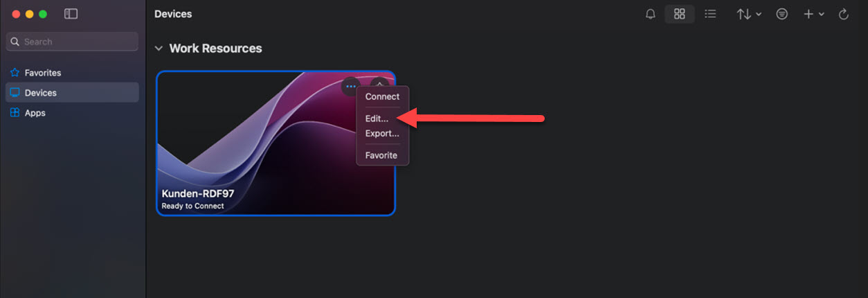
Task: Collapse the Work Resources section
Action: pyautogui.click(x=159, y=49)
